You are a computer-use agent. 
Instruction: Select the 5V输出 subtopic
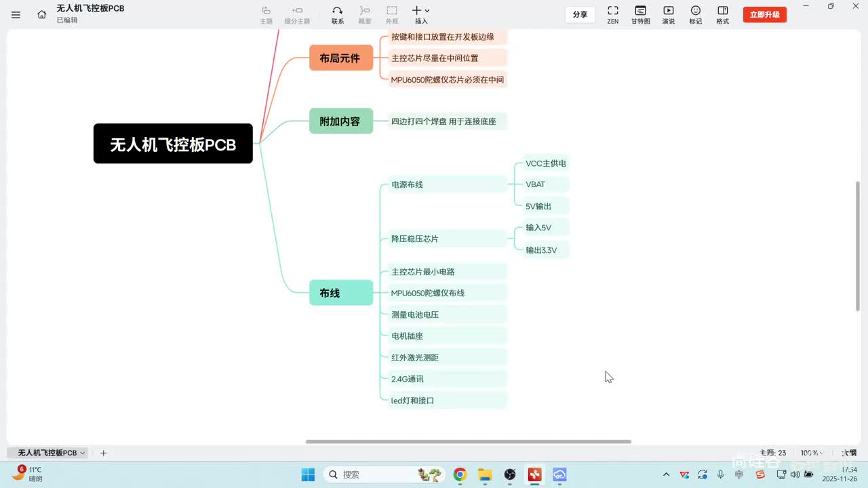tap(545, 206)
